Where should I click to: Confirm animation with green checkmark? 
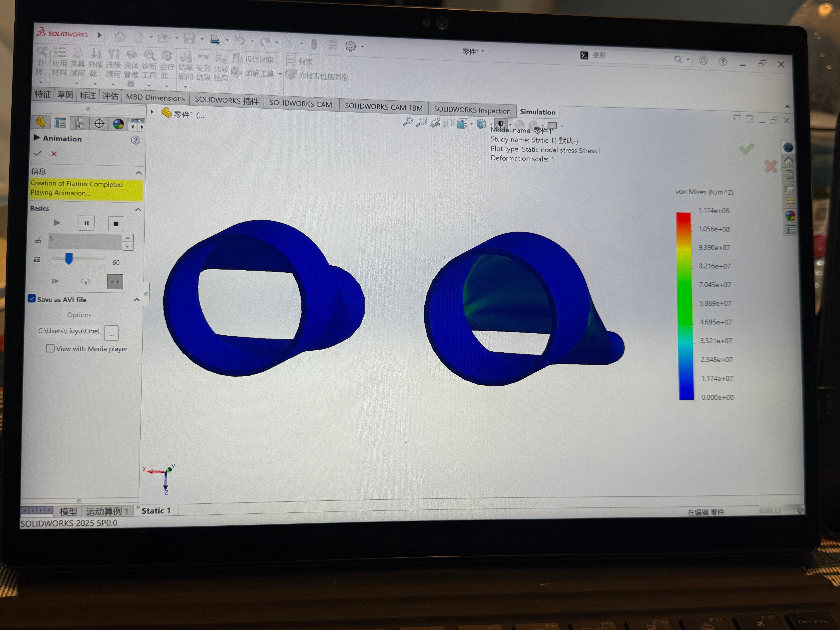38,153
